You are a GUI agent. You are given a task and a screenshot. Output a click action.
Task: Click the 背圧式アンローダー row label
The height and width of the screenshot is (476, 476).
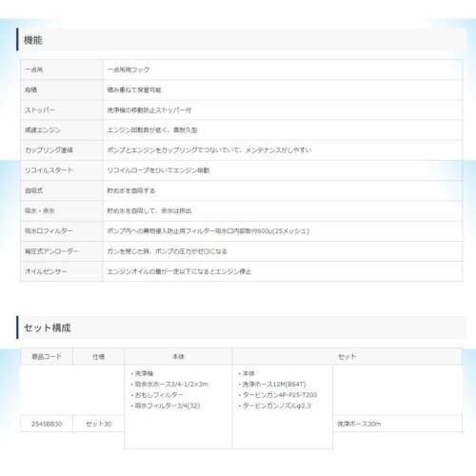pos(51,251)
